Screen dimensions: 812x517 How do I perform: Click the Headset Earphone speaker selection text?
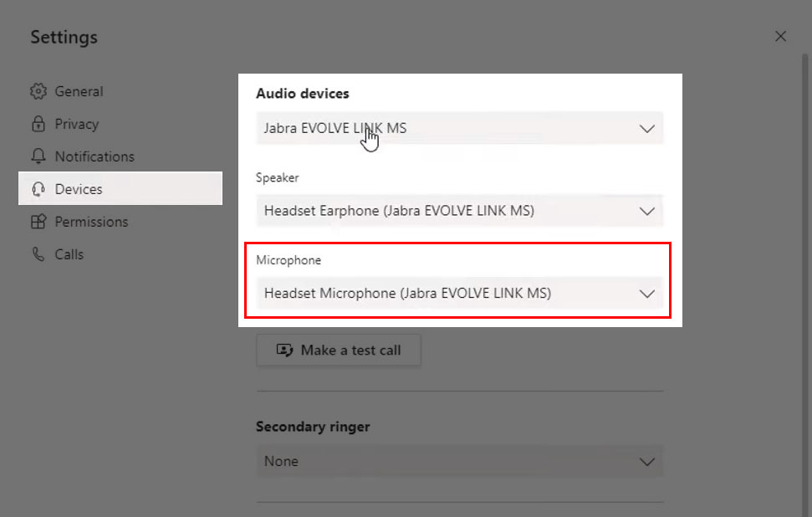click(399, 211)
